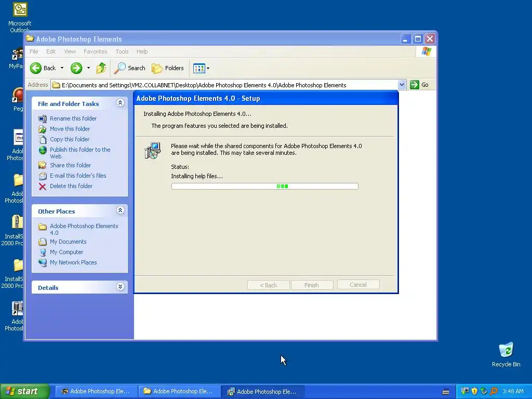Click the Copy this folder icon

click(x=43, y=140)
